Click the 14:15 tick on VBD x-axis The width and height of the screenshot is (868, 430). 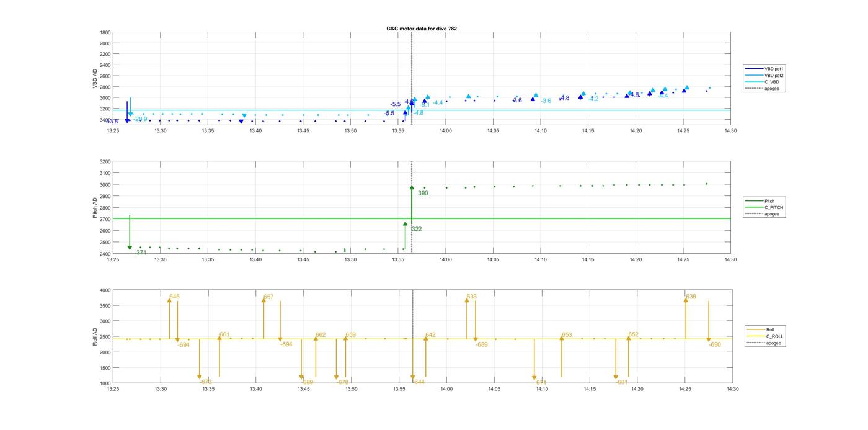588,130
